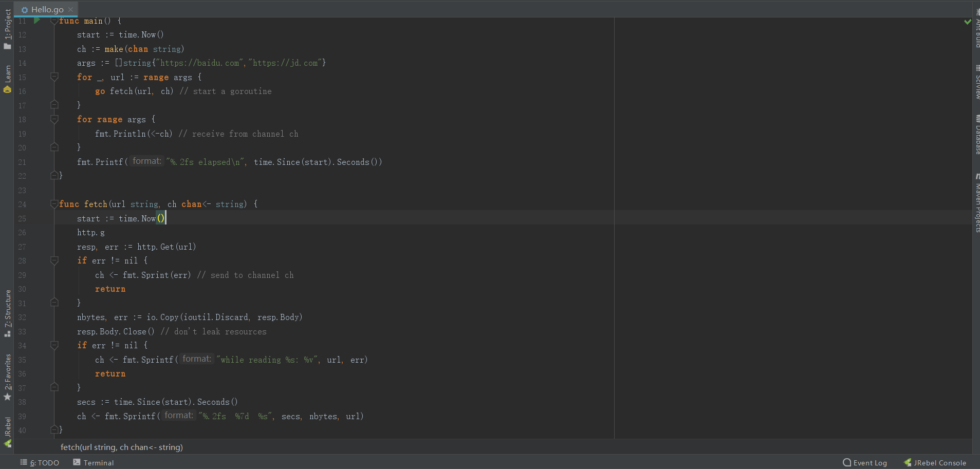Open the Database side panel
The height and width of the screenshot is (469, 980).
pos(977,135)
